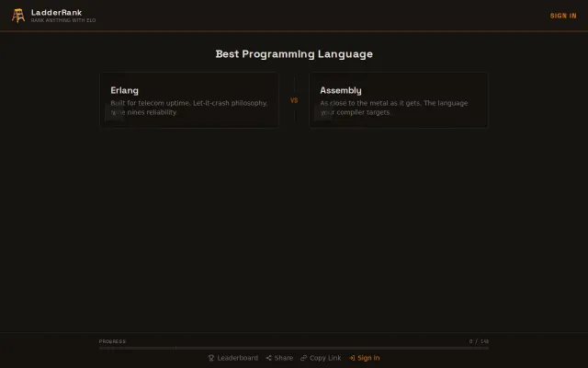
Task: Click the footer sign-in arrow icon
Action: pyautogui.click(x=352, y=358)
